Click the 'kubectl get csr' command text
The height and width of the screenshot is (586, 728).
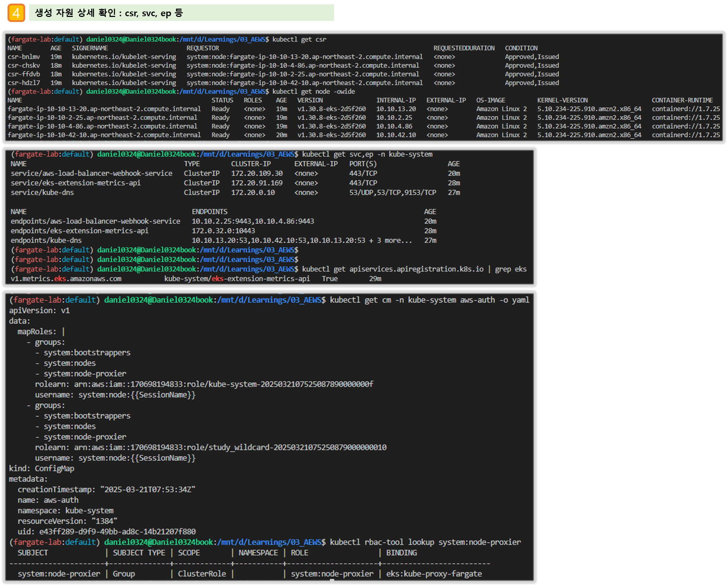point(299,39)
